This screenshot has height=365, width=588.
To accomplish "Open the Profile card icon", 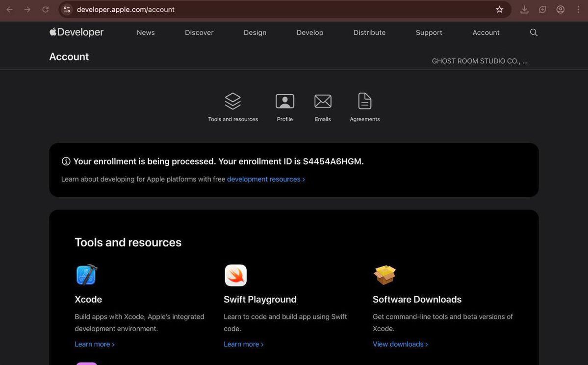I will pos(285,101).
